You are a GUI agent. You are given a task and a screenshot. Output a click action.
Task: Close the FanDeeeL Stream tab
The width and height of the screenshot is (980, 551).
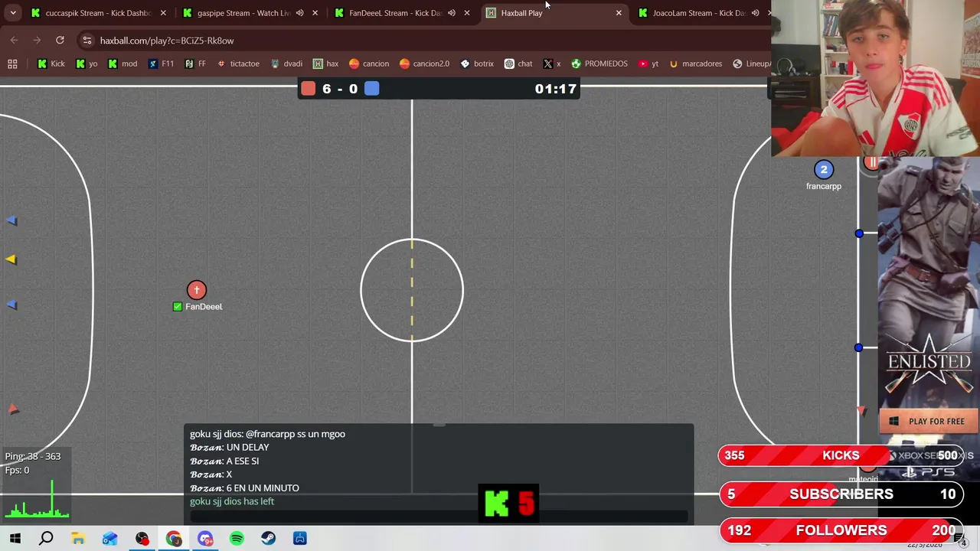(x=466, y=13)
